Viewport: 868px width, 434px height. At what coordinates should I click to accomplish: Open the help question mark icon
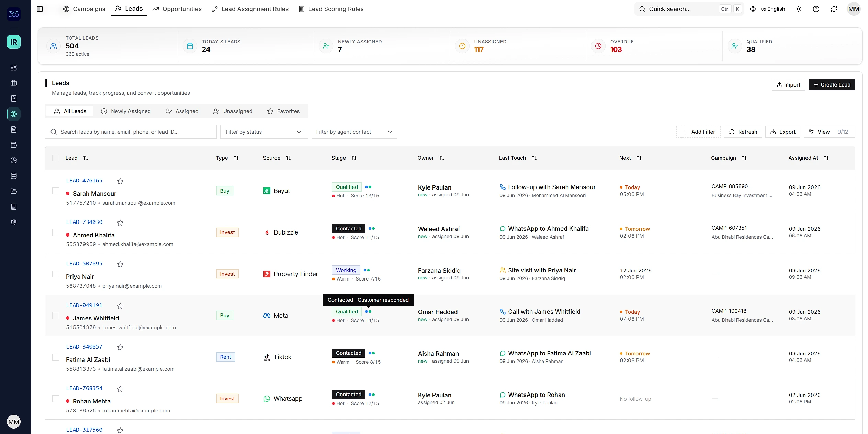(x=816, y=9)
